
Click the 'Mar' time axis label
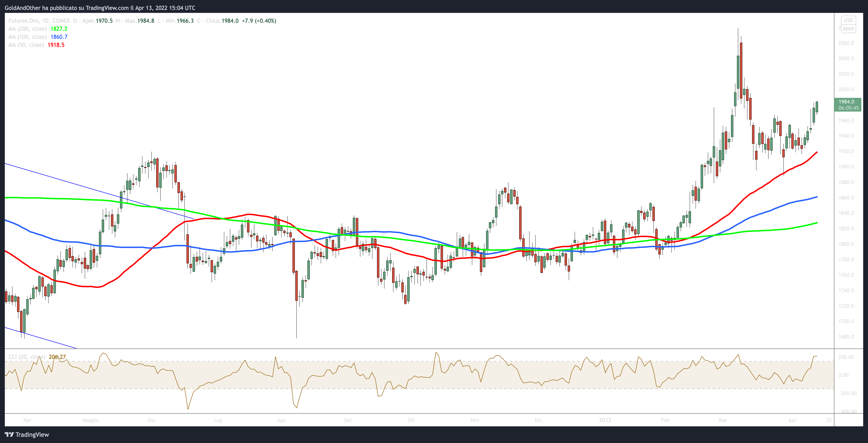723,420
